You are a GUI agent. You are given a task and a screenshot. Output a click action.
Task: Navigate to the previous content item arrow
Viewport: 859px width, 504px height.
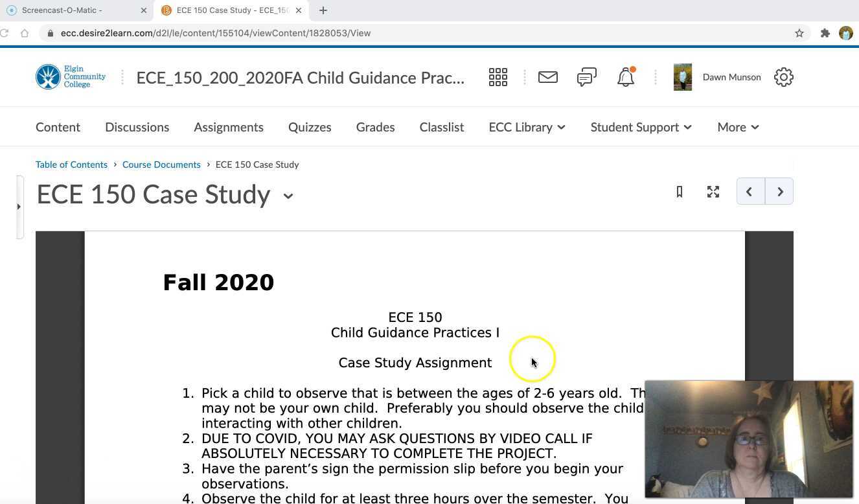tap(749, 191)
